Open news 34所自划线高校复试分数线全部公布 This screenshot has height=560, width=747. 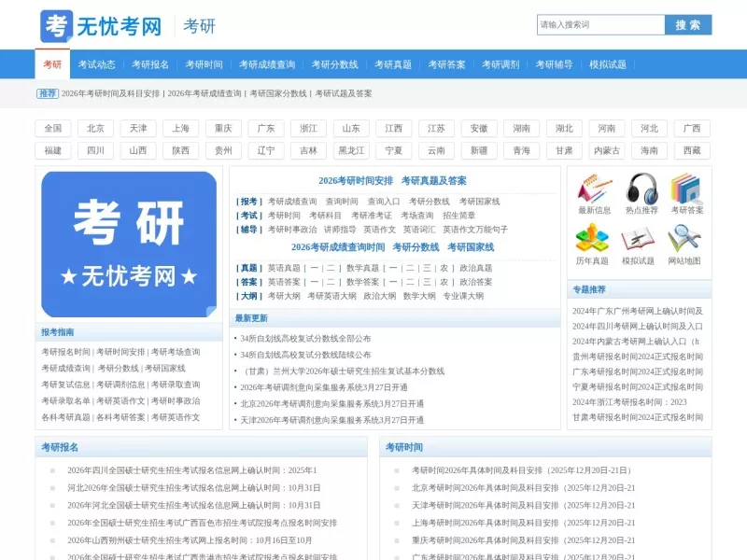305,339
